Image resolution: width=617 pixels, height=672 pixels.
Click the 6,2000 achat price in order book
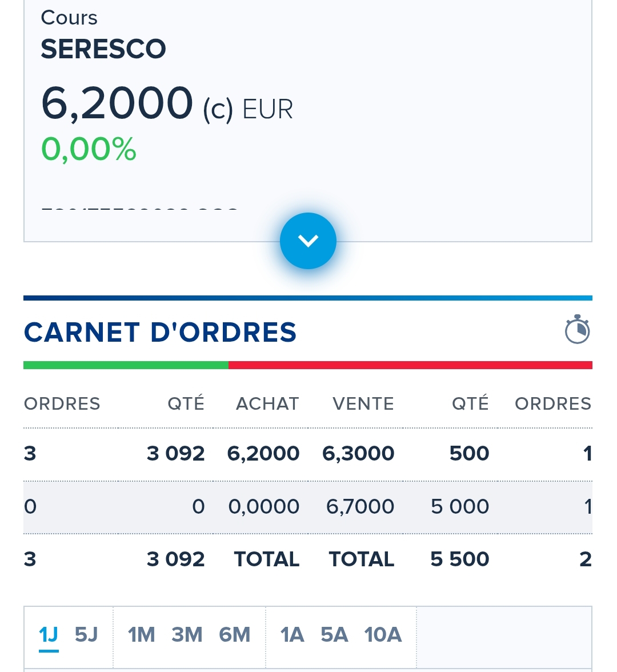263,454
